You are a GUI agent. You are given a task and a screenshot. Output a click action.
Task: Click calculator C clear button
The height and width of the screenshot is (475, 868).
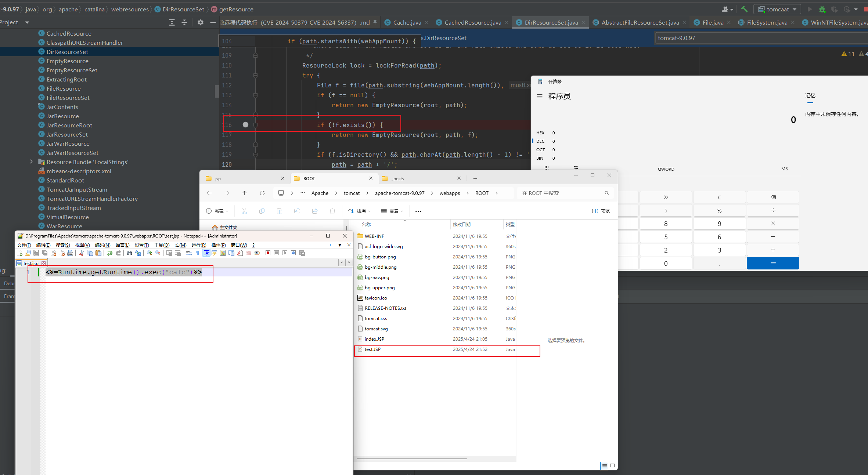(719, 197)
